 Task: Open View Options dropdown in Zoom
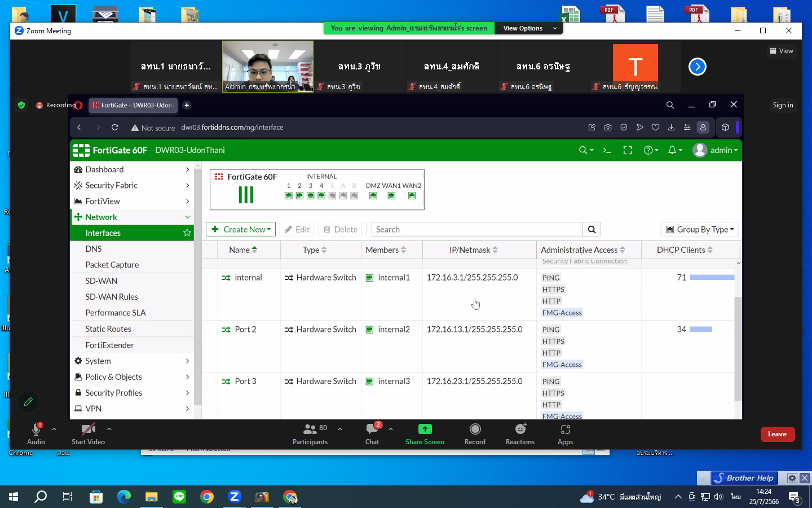pos(528,28)
